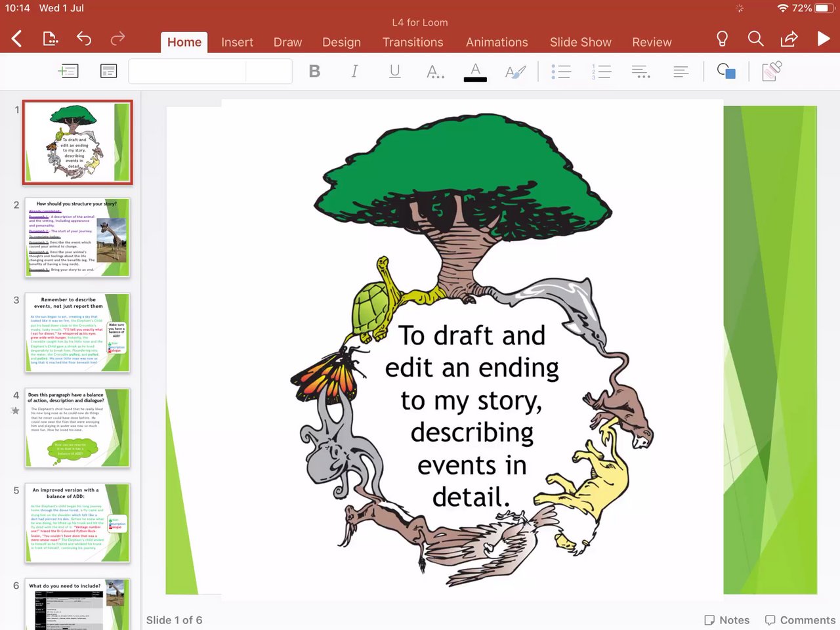Open the paragraph formatting options icon
This screenshot has width=840, height=630.
(641, 71)
